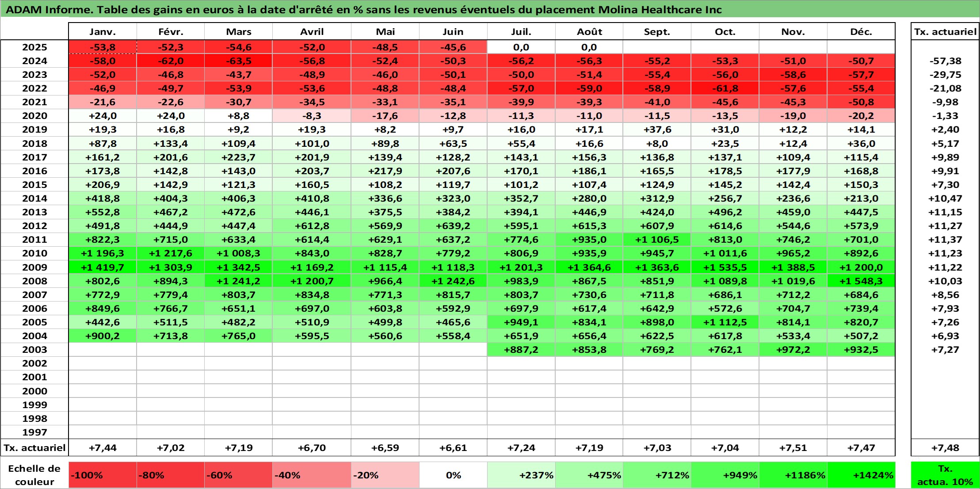This screenshot has width=980, height=489.
Task: Select the 'Déc.' column header
Action: click(861, 31)
